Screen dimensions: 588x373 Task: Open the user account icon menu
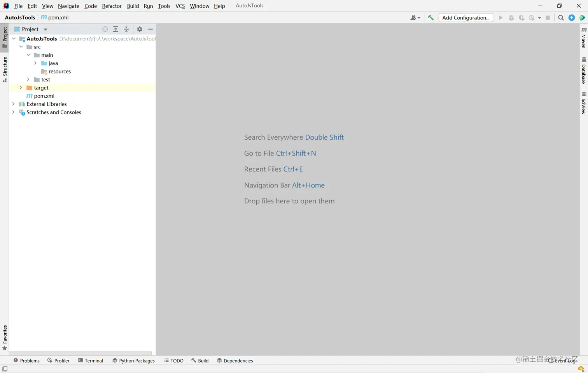pos(415,18)
